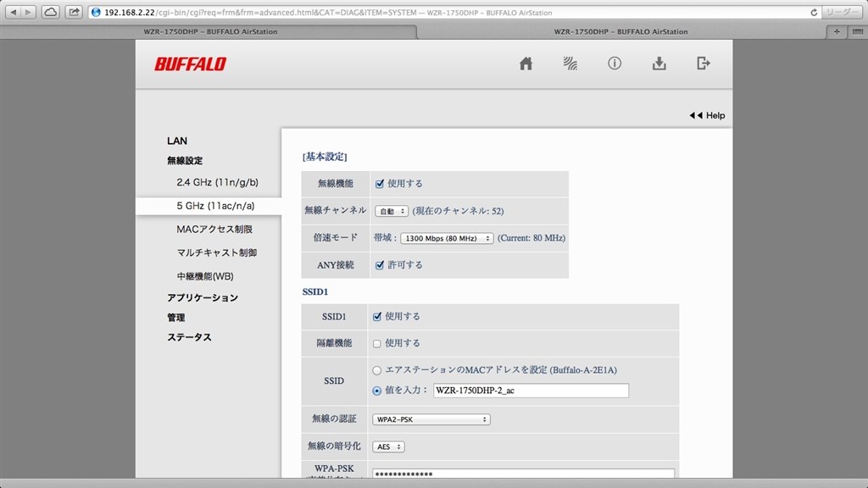This screenshot has height=488, width=868.
Task: Click the BUFFALO logo
Action: (x=190, y=64)
